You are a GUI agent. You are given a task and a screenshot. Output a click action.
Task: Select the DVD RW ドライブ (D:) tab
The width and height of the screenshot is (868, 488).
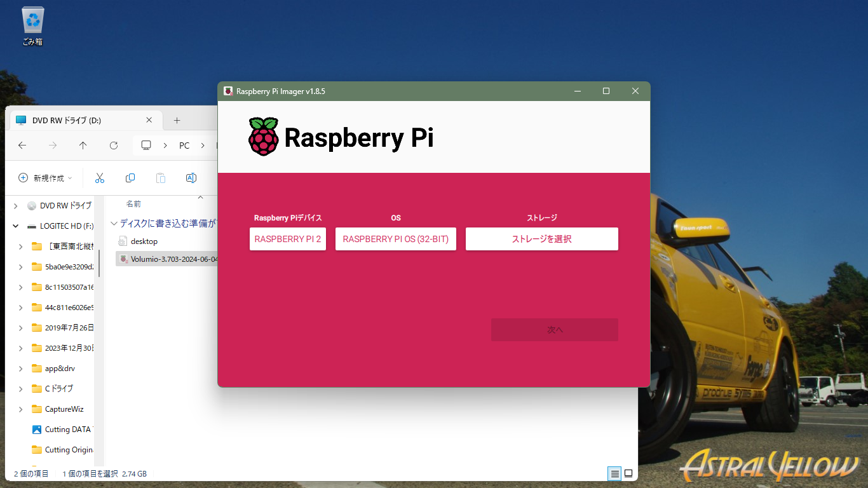pos(76,120)
